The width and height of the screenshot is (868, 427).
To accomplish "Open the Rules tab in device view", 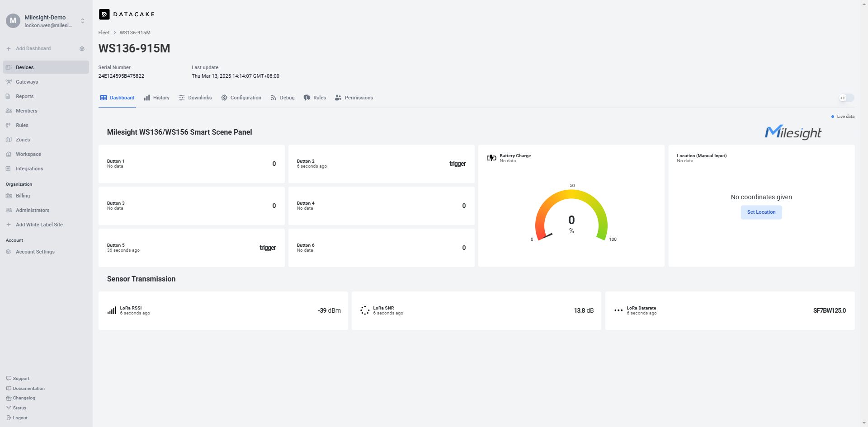I will click(x=315, y=98).
